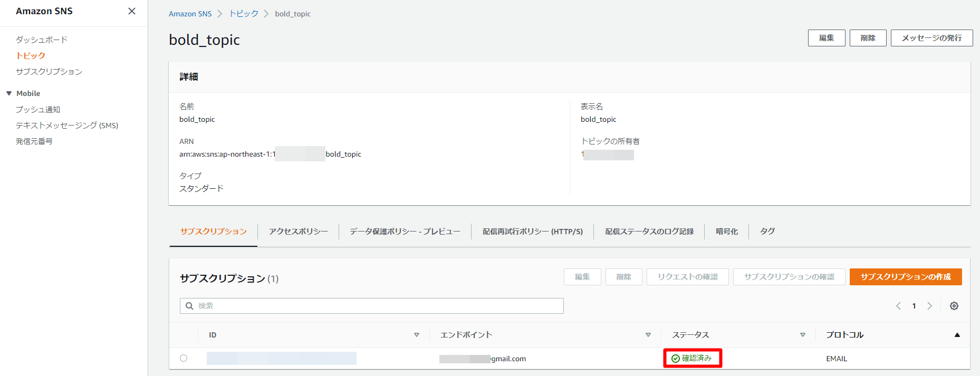Click the blurred subscription ID link

point(282,359)
